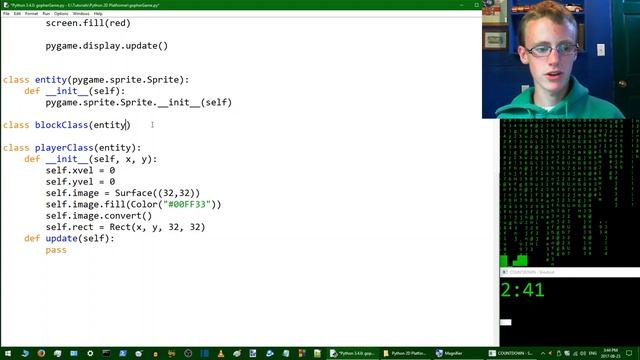Click the IDLE icon in the title bar
640x360 pixels.
point(6,5)
